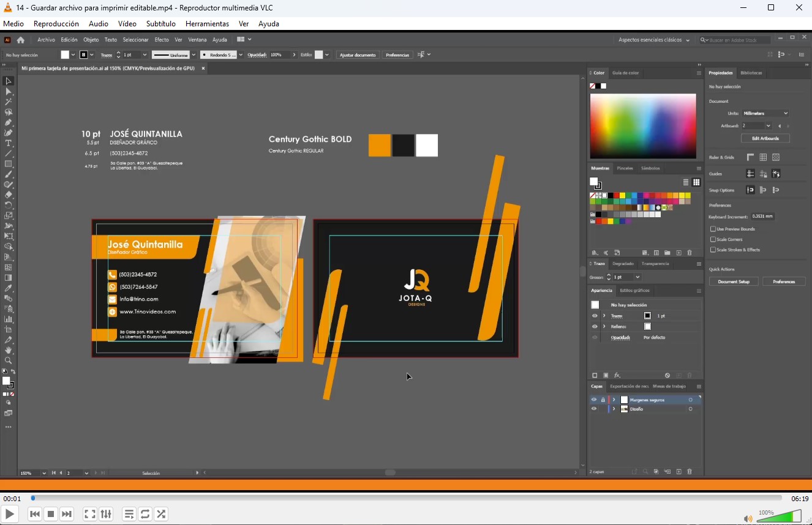Expand the Trazo appearance row

click(604, 316)
